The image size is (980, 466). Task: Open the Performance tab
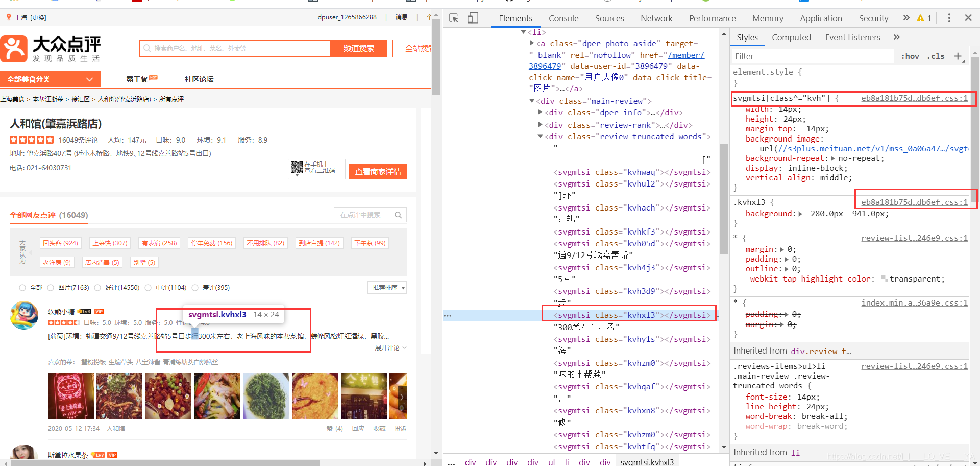coord(713,18)
